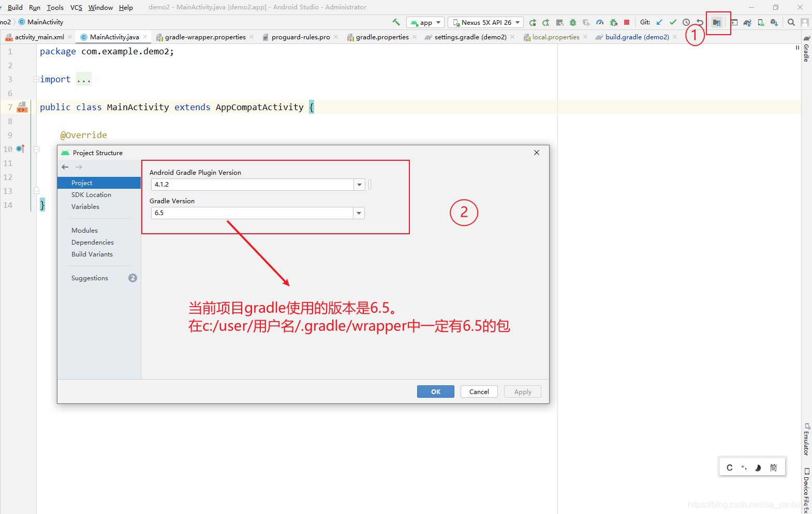The width and height of the screenshot is (812, 514).
Task: Close the MainActivity.java tab
Action: [145, 37]
